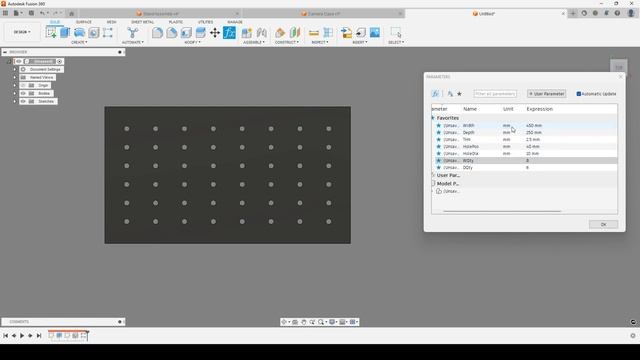640x360 pixels.
Task: Switch to the Surface tab
Action: point(84,22)
